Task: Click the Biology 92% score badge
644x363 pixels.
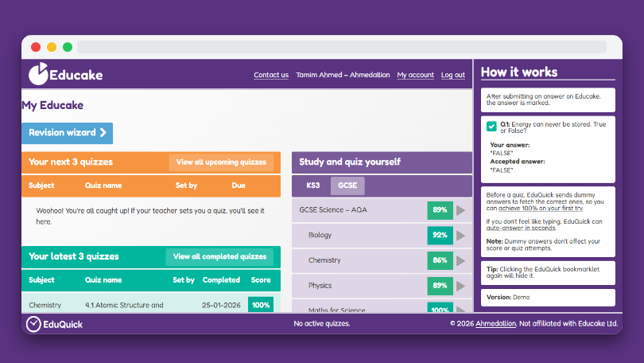Action: 440,235
